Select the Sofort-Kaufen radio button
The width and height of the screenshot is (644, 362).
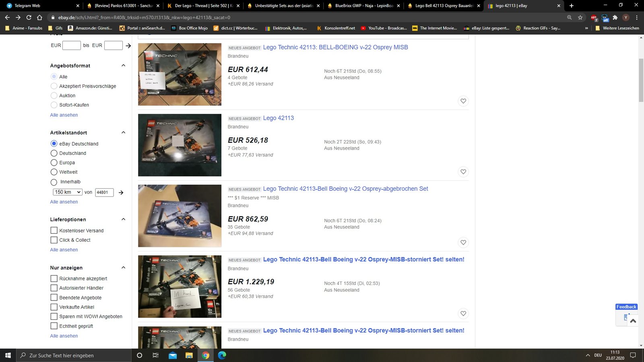(54, 105)
